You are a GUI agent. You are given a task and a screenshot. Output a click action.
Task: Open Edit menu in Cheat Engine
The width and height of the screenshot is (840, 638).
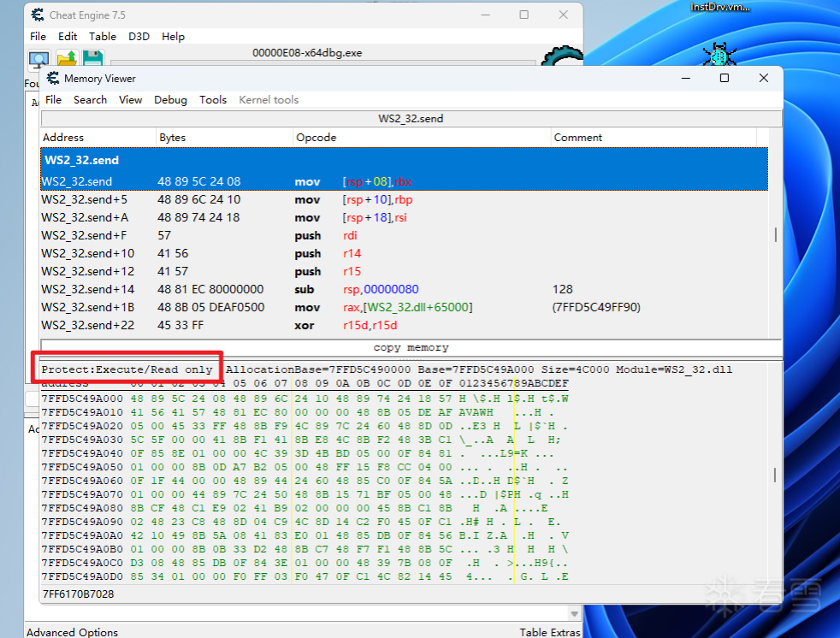coord(68,37)
